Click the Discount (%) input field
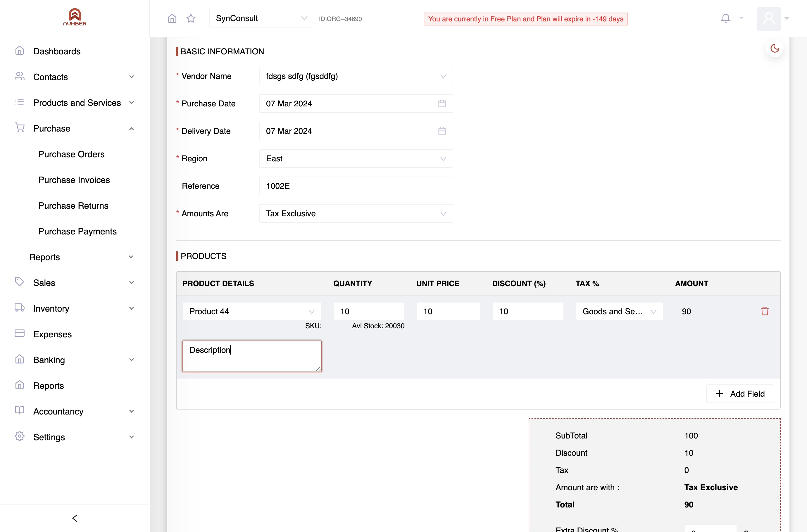 [x=528, y=311]
